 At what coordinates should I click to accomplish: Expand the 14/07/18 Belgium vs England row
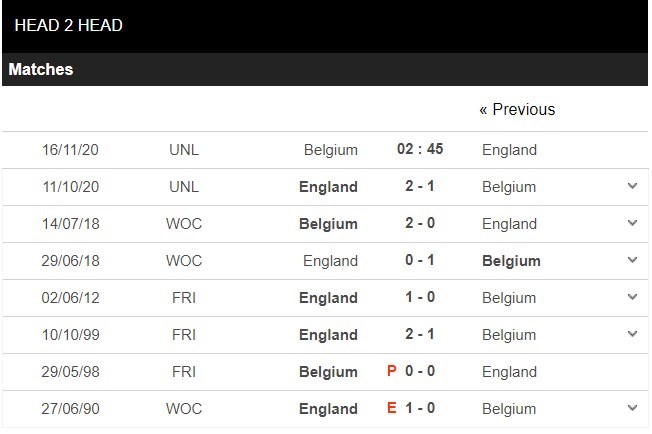tap(631, 224)
